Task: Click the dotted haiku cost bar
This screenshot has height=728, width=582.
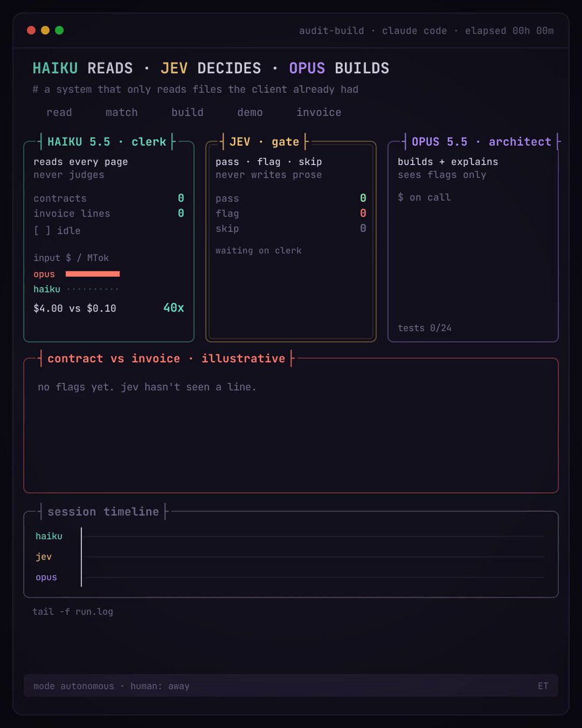Action: (93, 289)
